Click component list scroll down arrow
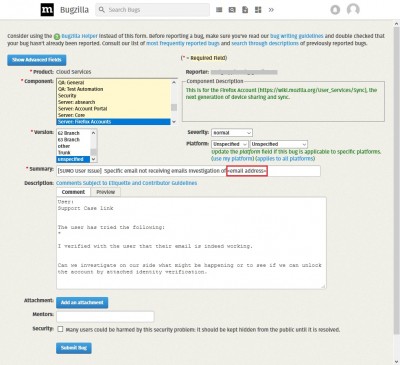Viewport: 400px width, 365px height. click(x=174, y=122)
